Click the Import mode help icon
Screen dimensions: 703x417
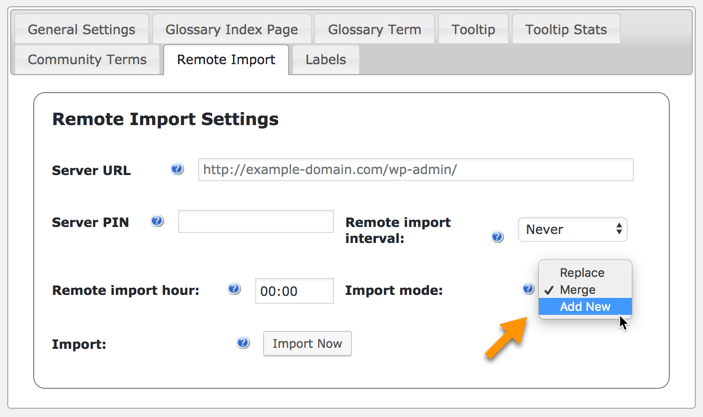pyautogui.click(x=528, y=289)
